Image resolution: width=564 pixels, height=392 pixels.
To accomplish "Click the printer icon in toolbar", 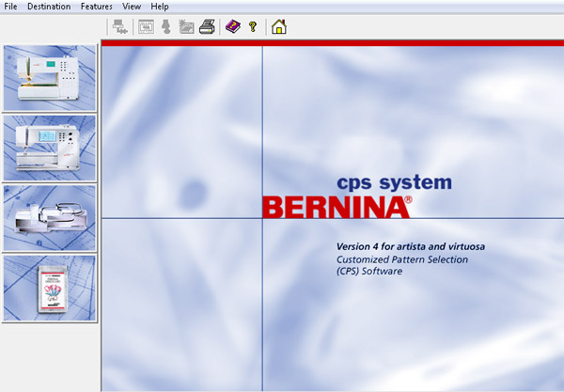I will [x=207, y=27].
